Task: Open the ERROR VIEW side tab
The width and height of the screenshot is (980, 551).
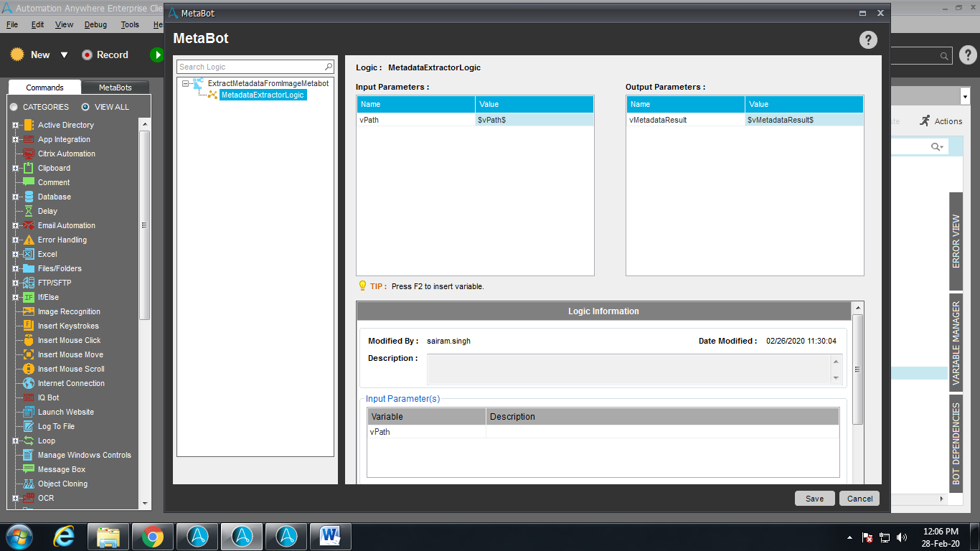Action: click(x=956, y=241)
